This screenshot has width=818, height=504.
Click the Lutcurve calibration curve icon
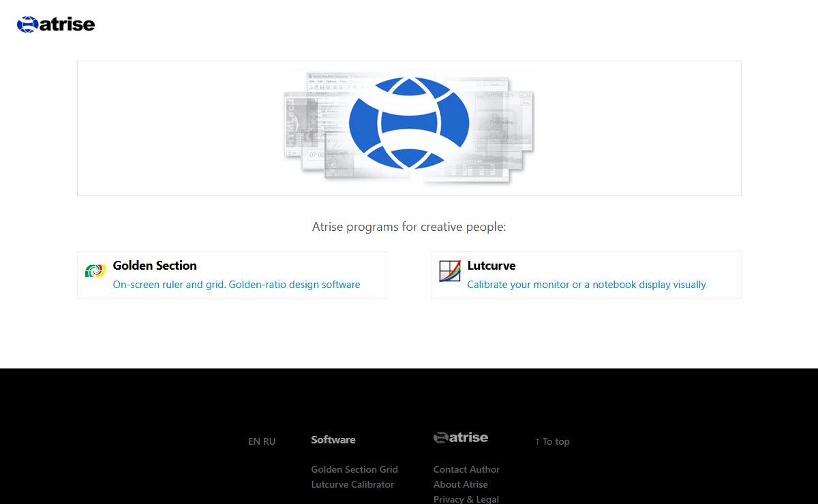(x=450, y=271)
